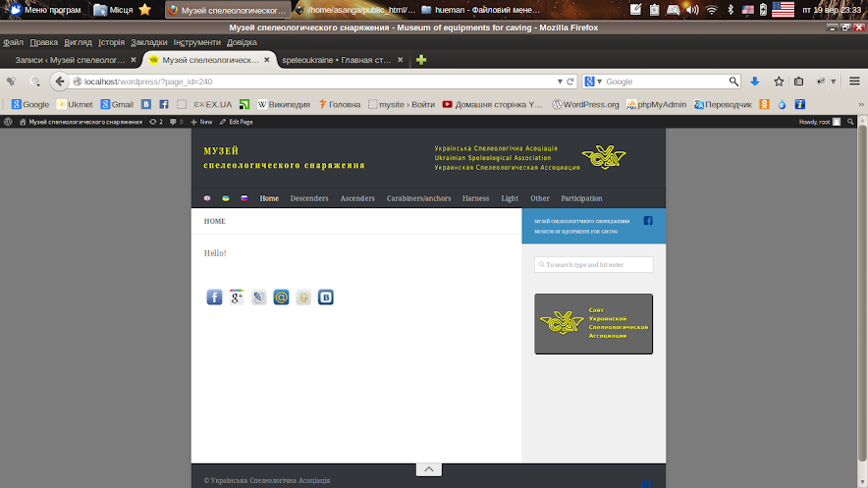The image size is (868, 488).
Task: Click the search magnifier in the Google search box
Action: (733, 81)
